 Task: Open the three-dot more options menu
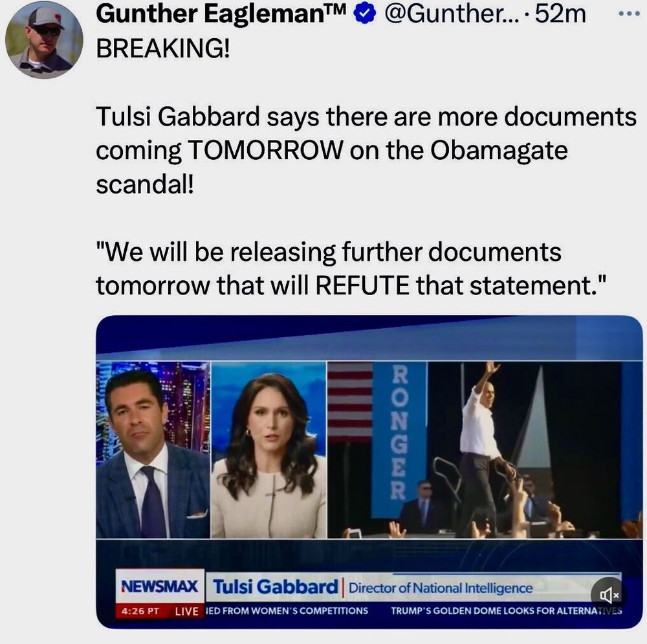(x=629, y=14)
